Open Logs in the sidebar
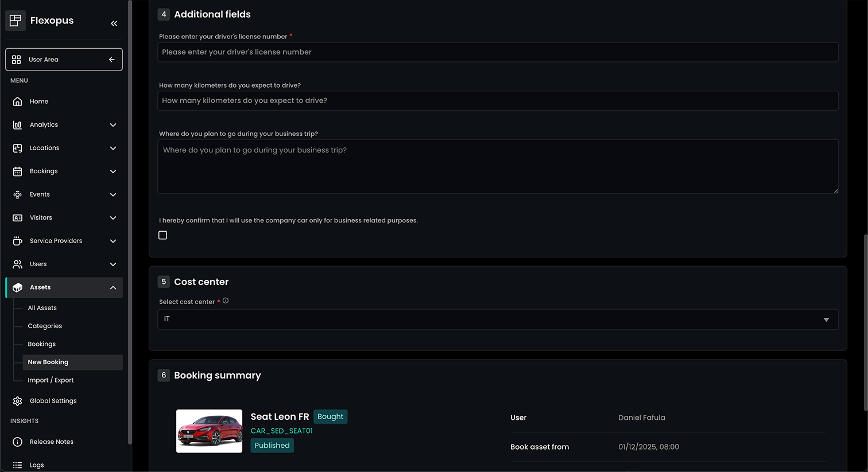The image size is (868, 472). (x=37, y=465)
